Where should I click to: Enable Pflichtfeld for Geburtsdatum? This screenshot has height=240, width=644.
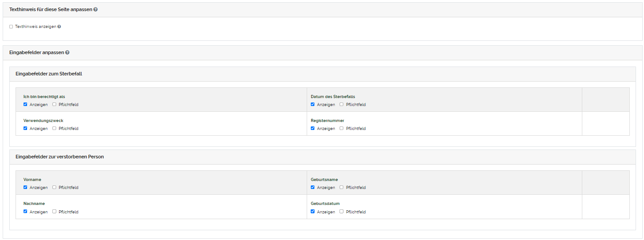[x=341, y=211]
